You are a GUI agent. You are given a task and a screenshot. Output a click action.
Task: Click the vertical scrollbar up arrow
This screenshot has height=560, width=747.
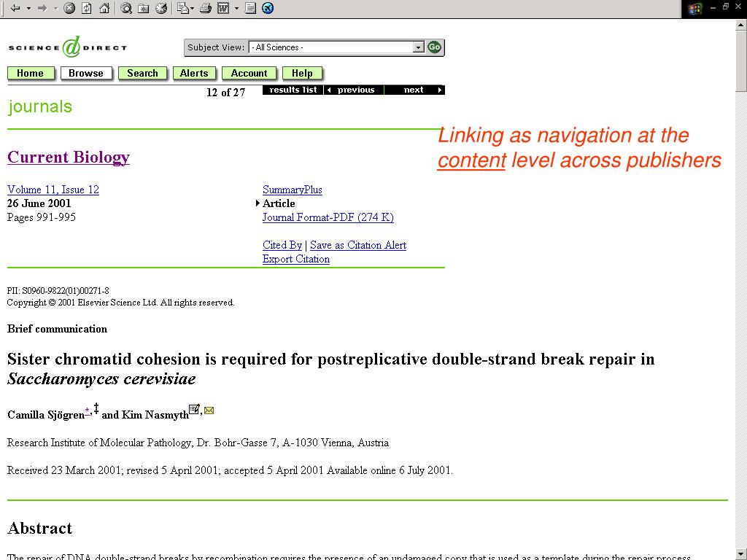741,25
